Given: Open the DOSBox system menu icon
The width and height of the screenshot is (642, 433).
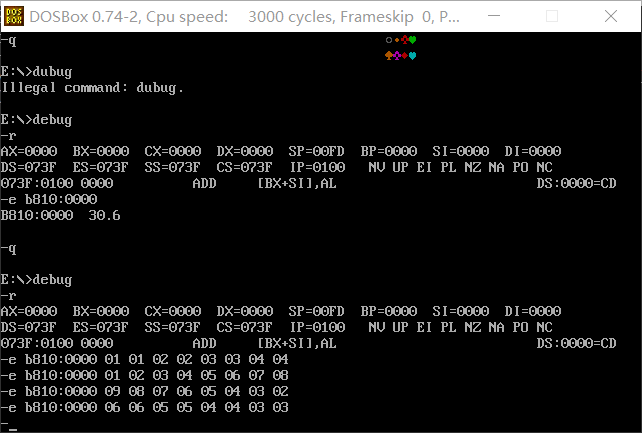Looking at the screenshot, I should (x=14, y=16).
